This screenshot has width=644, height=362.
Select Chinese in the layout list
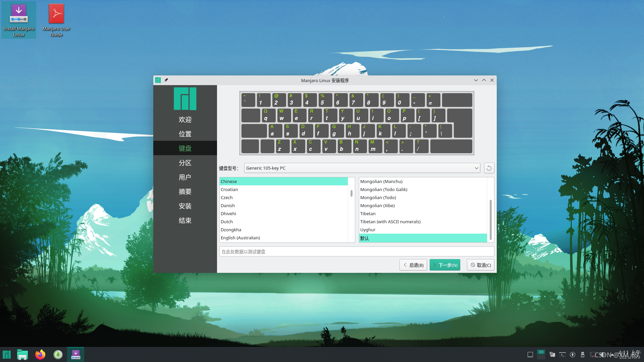point(283,181)
